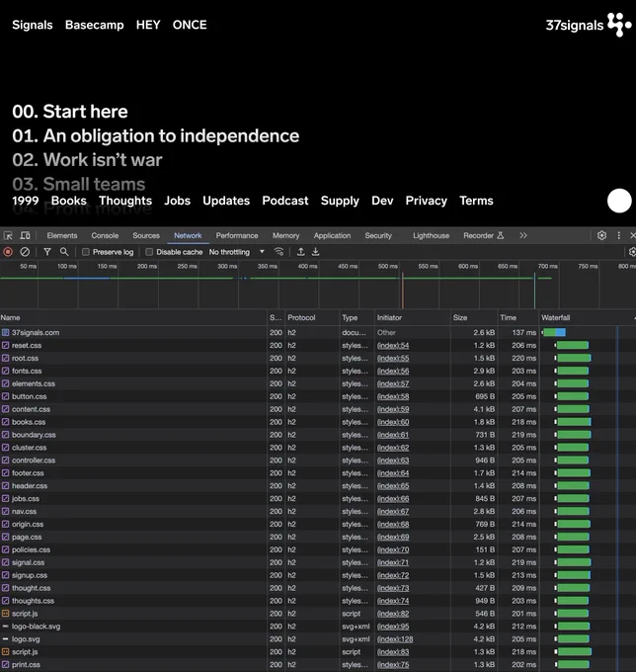Image resolution: width=636 pixels, height=672 pixels.
Task: Switch to the Elements tab
Action: click(62, 236)
